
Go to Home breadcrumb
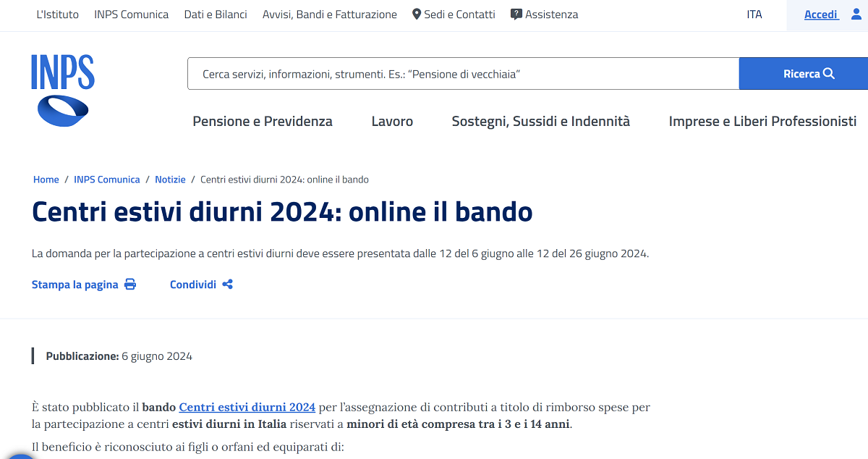tap(46, 180)
